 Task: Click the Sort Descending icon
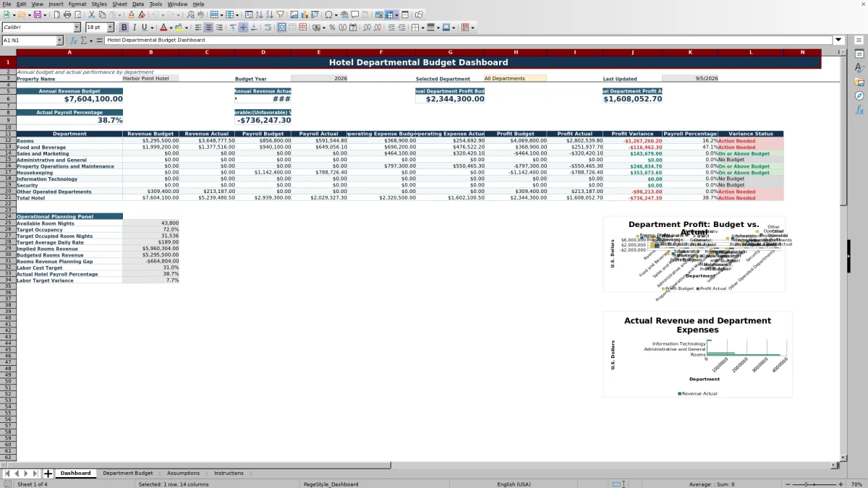point(269,14)
